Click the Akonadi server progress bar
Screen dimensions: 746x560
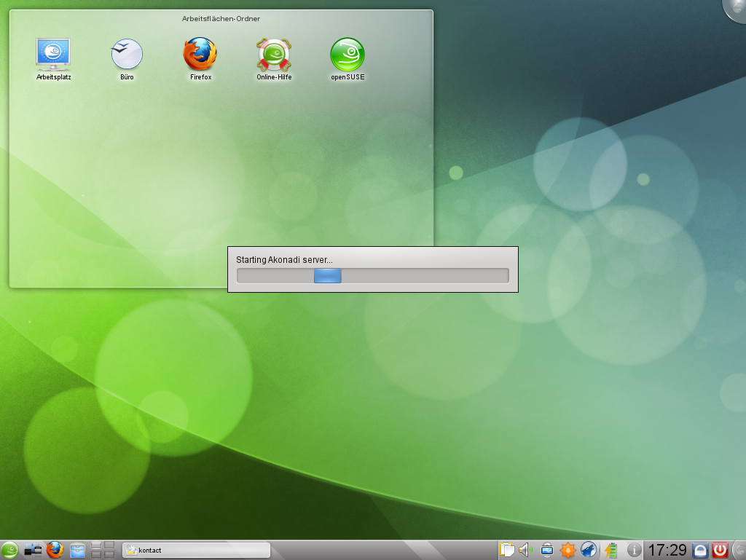point(372,275)
